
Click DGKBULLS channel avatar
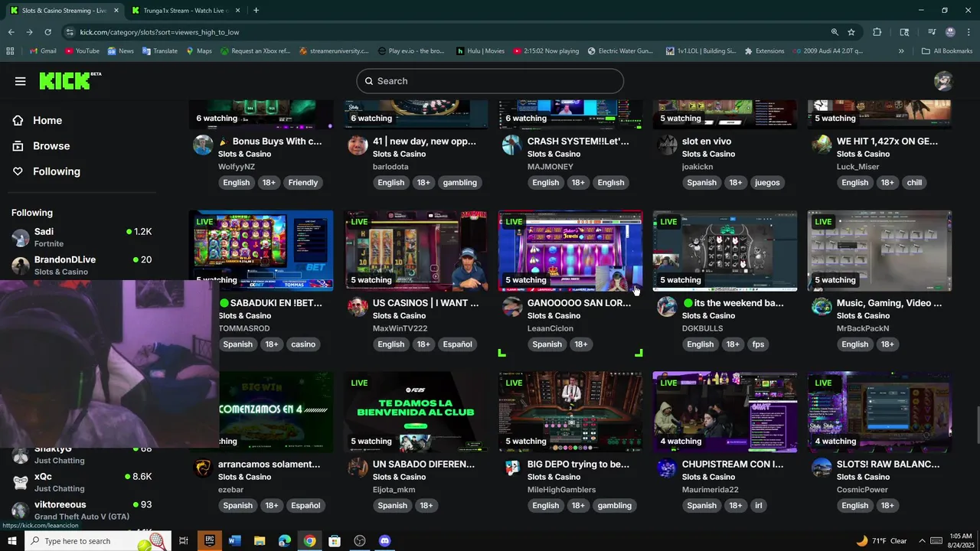(x=667, y=307)
